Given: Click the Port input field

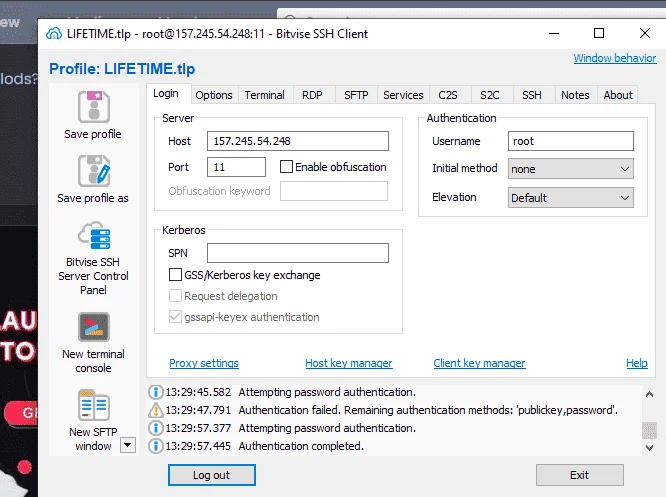Looking at the screenshot, I should [x=236, y=167].
